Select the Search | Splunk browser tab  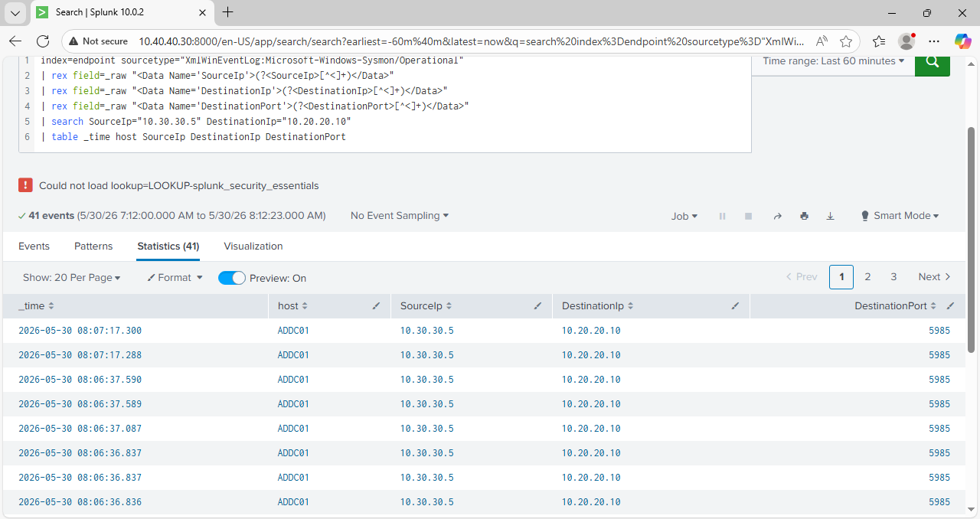tap(122, 12)
